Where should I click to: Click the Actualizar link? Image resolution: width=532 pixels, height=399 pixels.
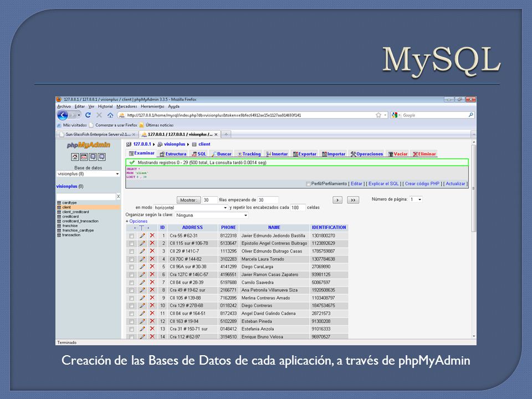click(456, 184)
